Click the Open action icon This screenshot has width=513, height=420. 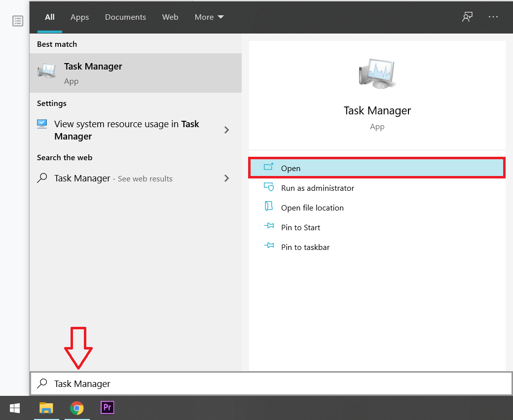tap(269, 168)
